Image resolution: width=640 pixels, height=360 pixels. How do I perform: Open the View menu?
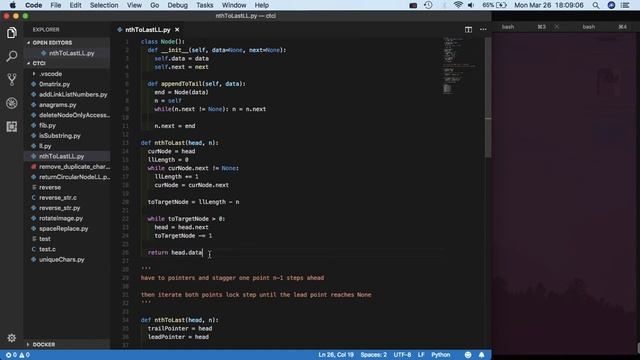click(134, 5)
